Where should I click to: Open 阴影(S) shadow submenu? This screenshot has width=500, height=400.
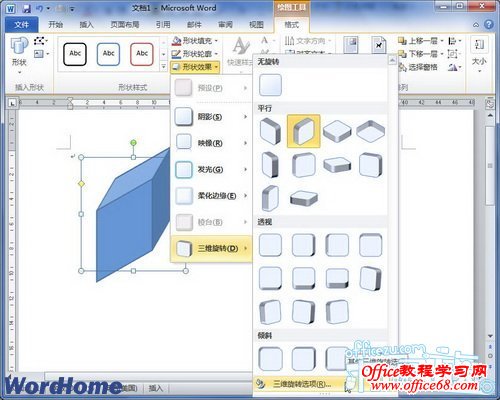(x=211, y=117)
